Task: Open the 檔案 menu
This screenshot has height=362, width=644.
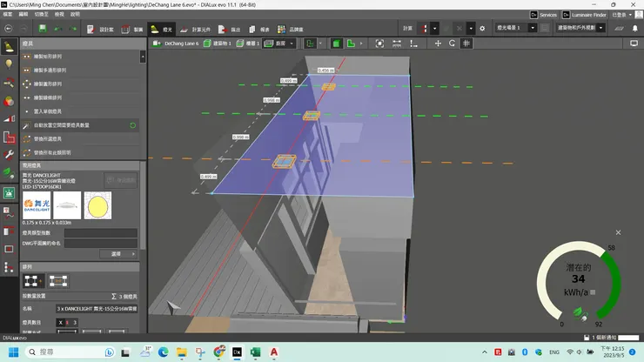Action: coord(9,15)
